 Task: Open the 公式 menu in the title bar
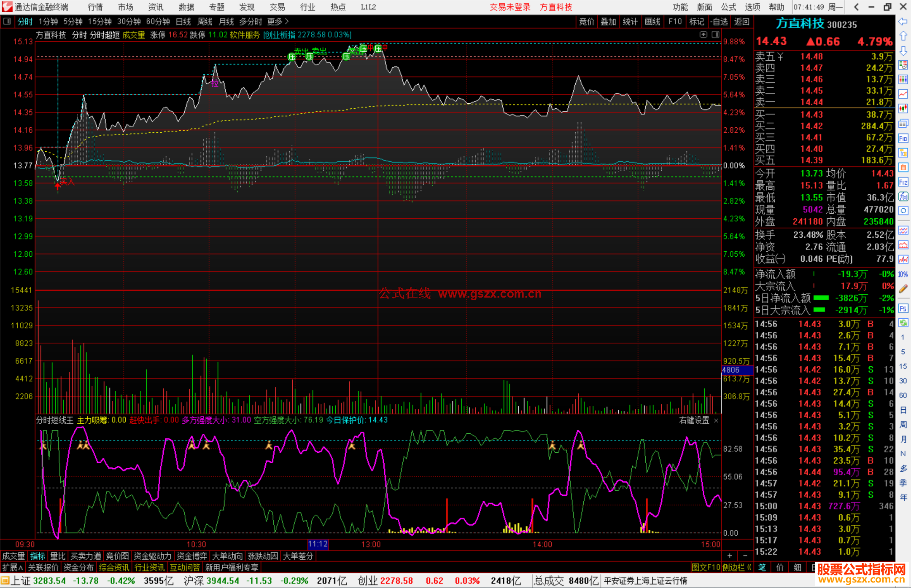728,7
